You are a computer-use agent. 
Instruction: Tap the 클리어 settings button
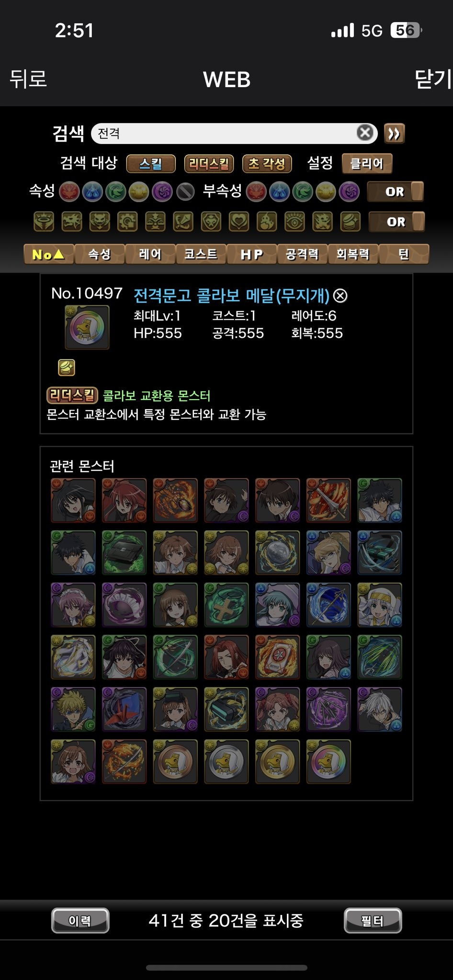point(367,164)
